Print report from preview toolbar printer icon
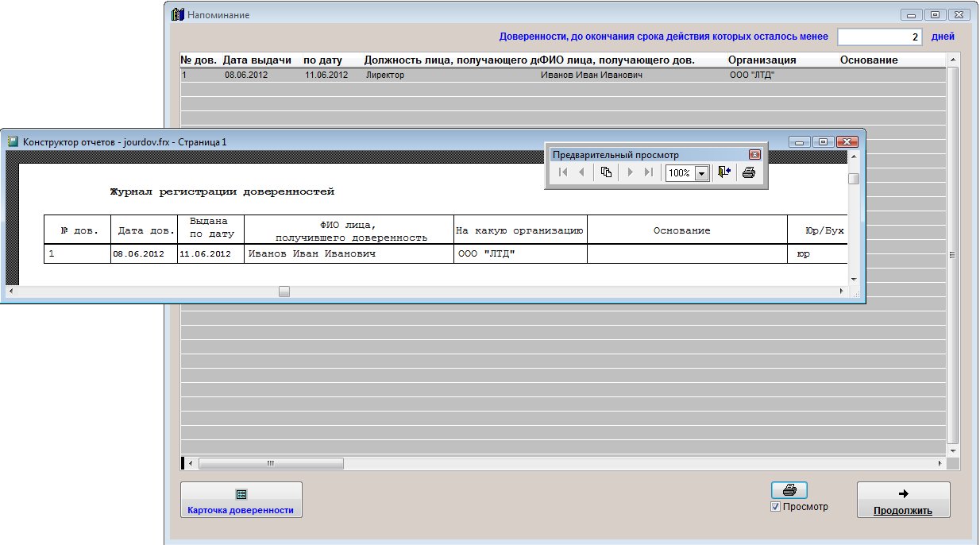 point(748,172)
